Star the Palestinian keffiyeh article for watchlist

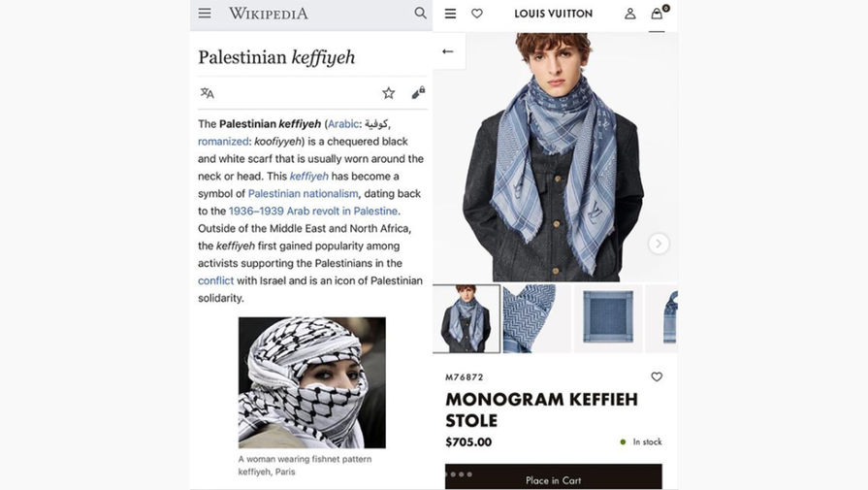click(389, 93)
